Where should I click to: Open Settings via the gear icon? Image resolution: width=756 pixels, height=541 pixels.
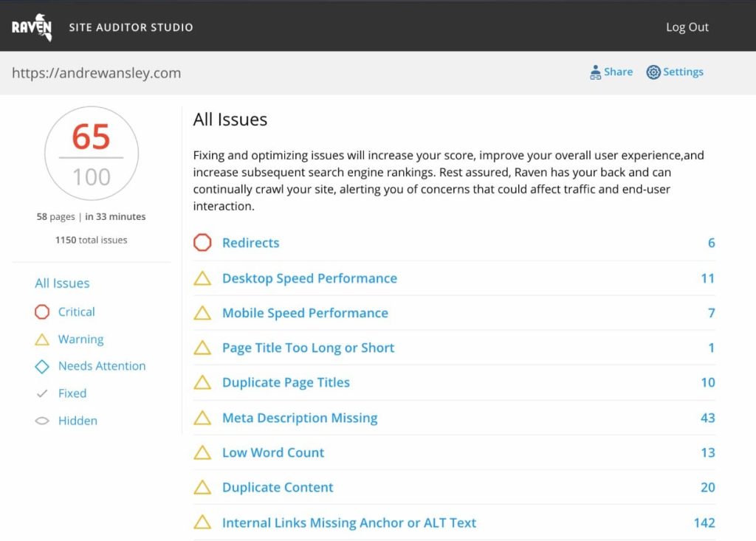[x=653, y=72]
